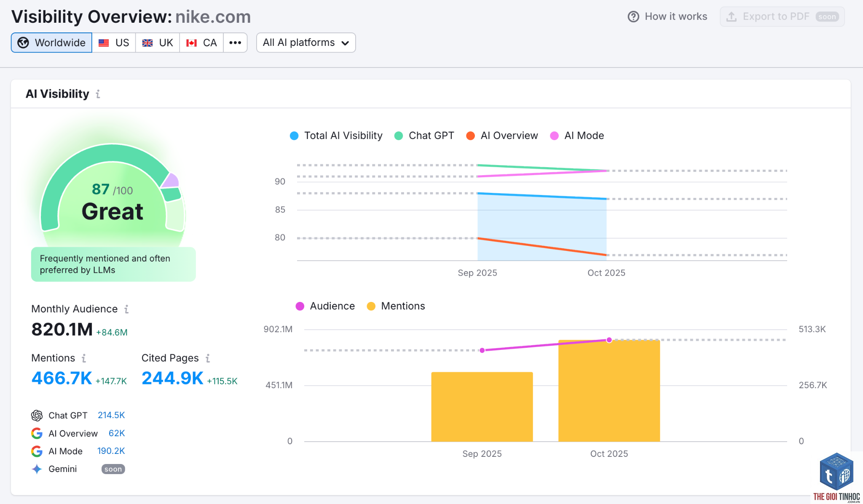Click the Chat GPT 214.5K value

coord(111,415)
